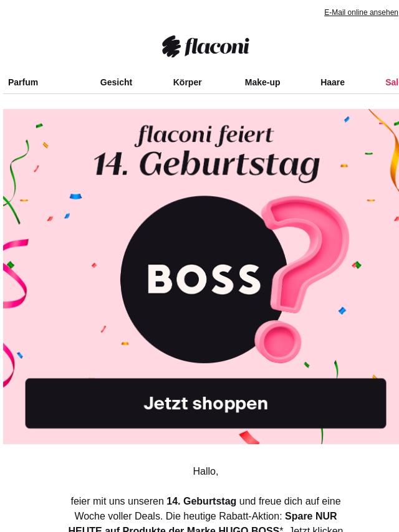Click the black BOSS circle logo

[x=204, y=279]
